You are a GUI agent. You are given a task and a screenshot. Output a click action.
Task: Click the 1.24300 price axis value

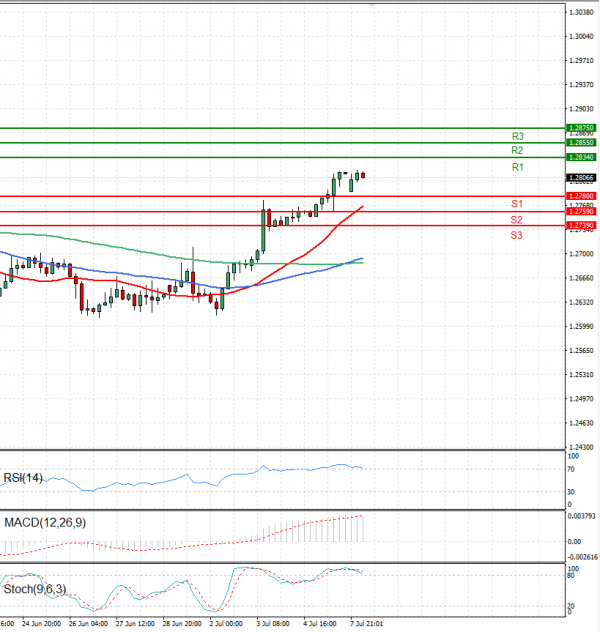coord(581,447)
